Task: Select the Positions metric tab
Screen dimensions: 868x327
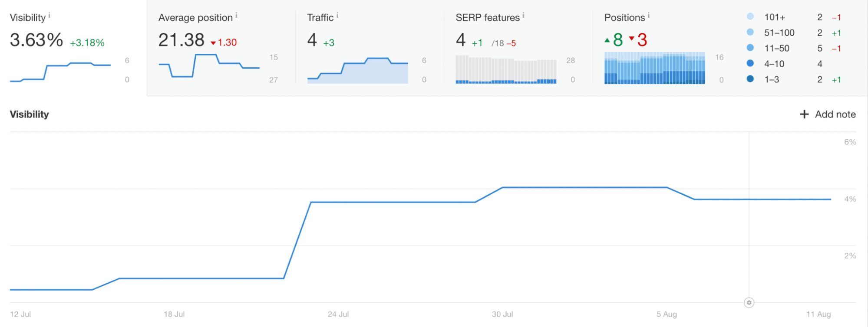Action: (729, 48)
